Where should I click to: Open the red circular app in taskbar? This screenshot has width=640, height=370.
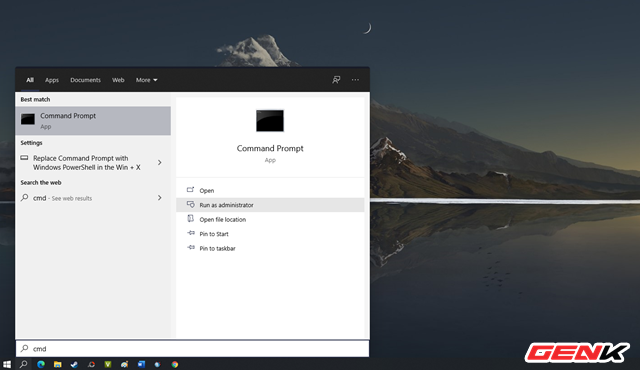(91, 364)
